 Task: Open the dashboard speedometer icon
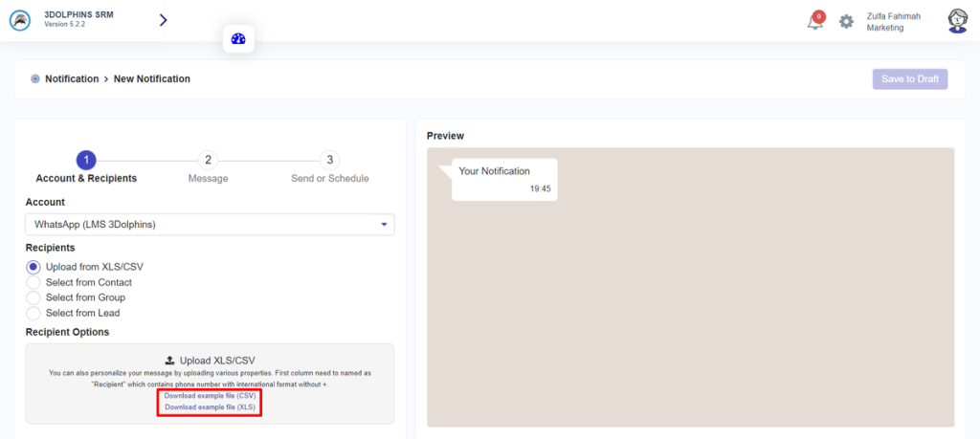(239, 39)
